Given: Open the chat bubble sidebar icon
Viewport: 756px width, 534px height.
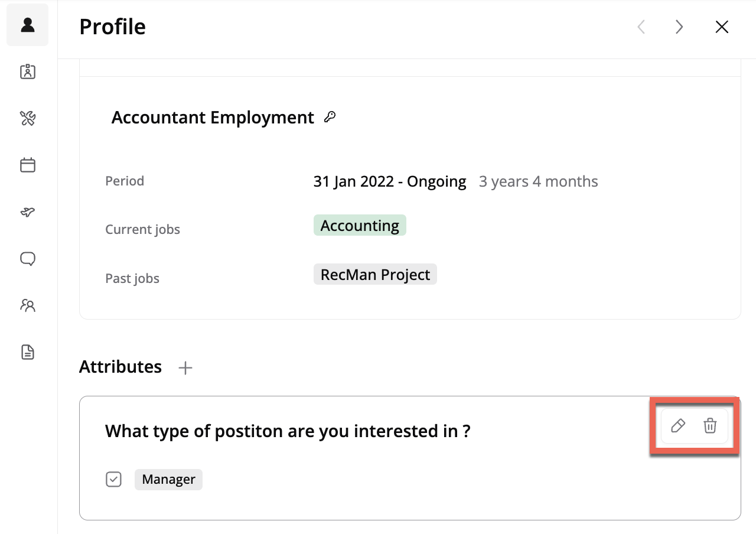Looking at the screenshot, I should point(28,259).
